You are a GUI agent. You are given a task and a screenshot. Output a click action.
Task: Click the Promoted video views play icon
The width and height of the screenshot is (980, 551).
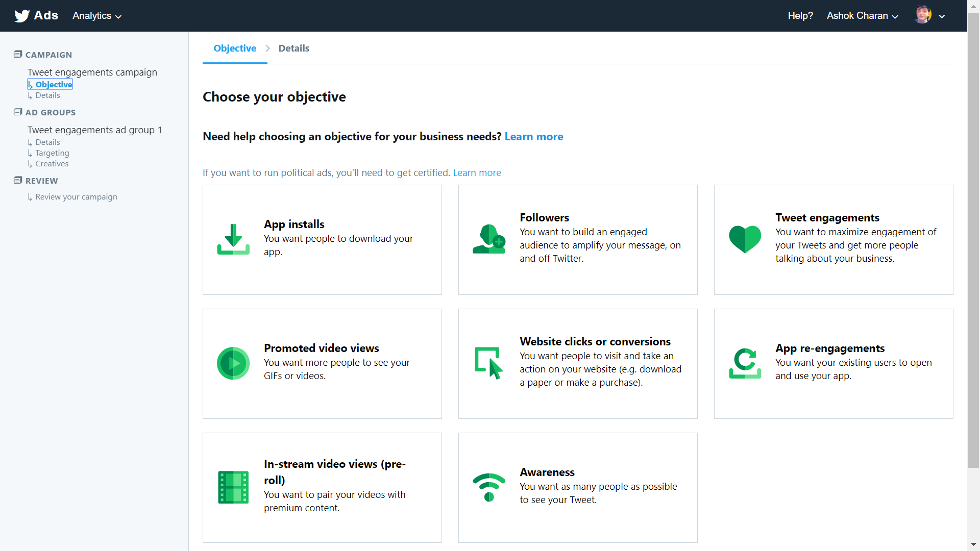[233, 363]
